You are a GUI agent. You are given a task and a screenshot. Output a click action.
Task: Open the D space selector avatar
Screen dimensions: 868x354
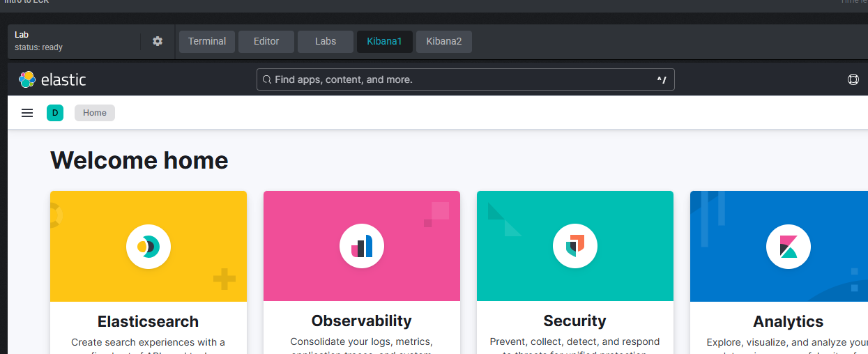tap(55, 113)
